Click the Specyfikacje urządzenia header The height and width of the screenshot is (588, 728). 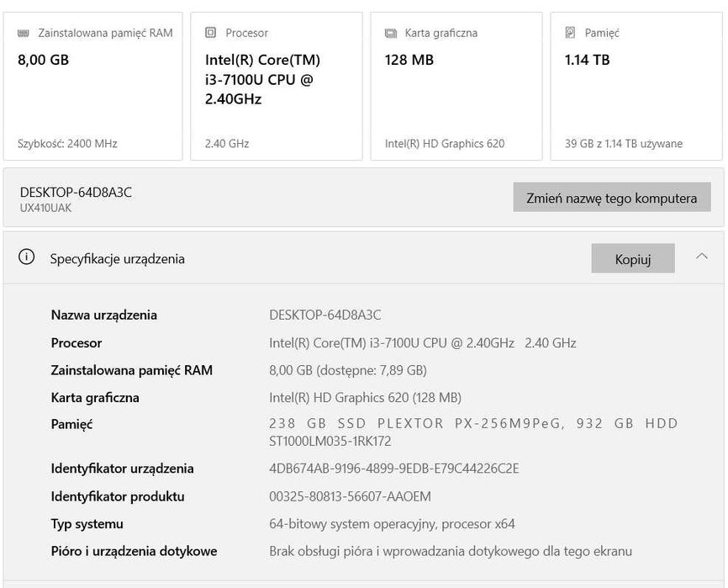coord(117,259)
